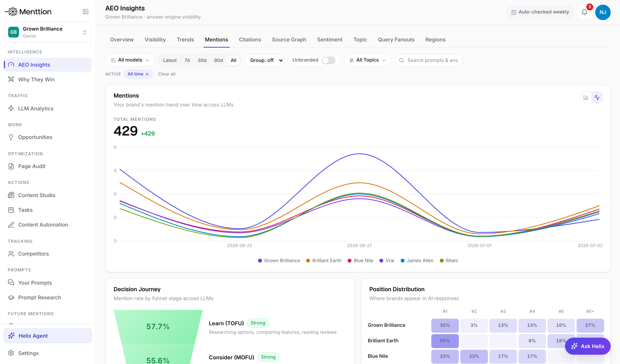Open the Regions tab

click(436, 40)
